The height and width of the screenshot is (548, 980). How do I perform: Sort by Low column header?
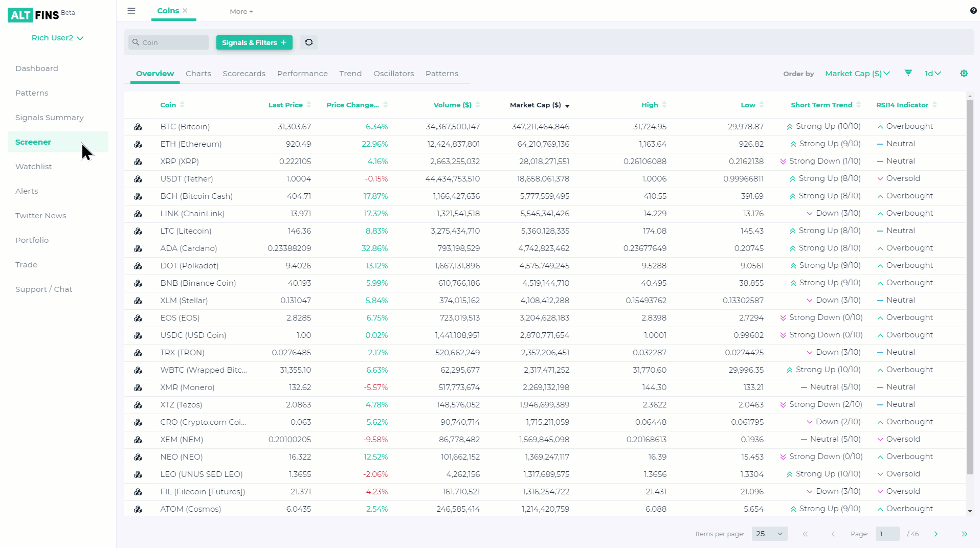(752, 105)
